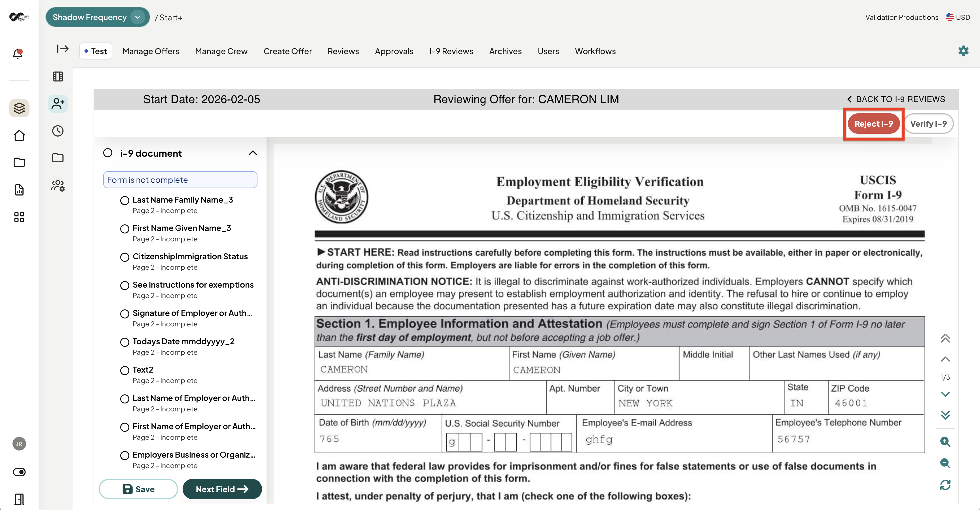The image size is (980, 510).
Task: Collapse the sidebar with the arrow icon
Action: [62, 49]
